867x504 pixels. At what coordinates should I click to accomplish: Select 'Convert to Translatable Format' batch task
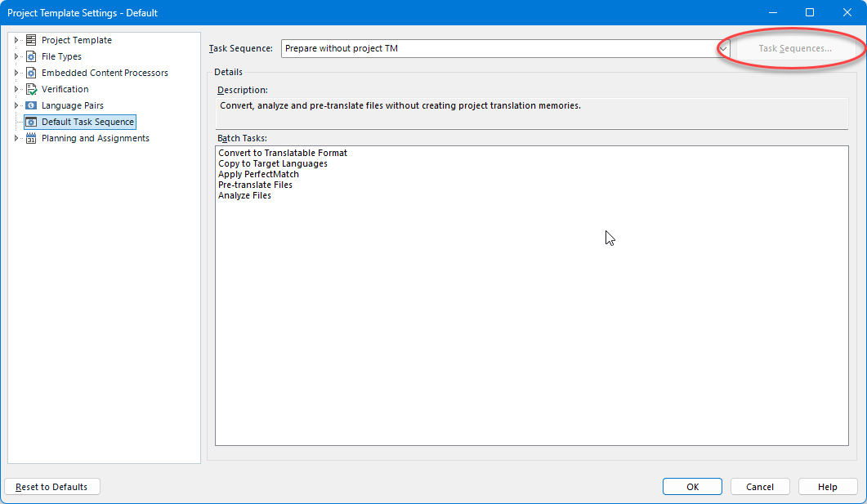tap(283, 153)
